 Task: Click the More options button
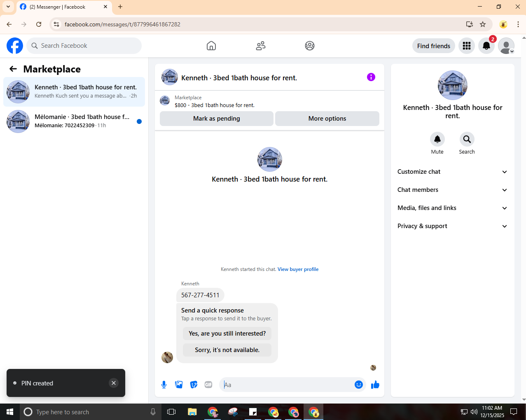pos(327,119)
